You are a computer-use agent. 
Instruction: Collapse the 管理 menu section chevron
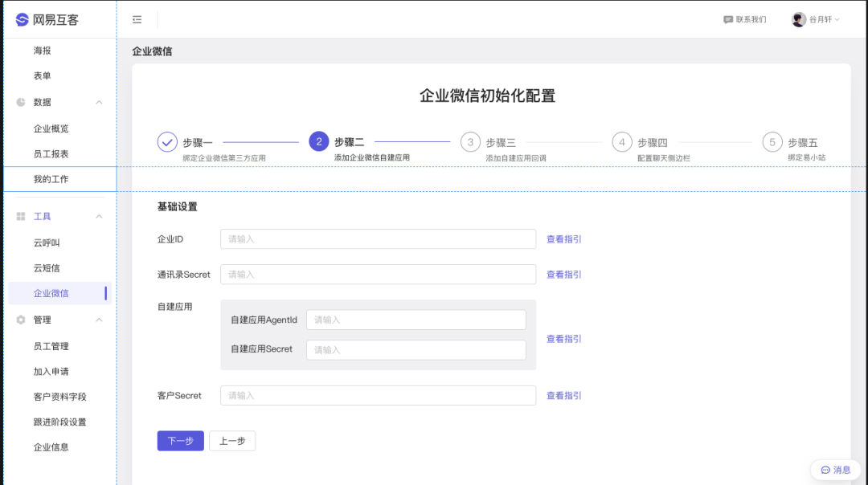coord(99,320)
